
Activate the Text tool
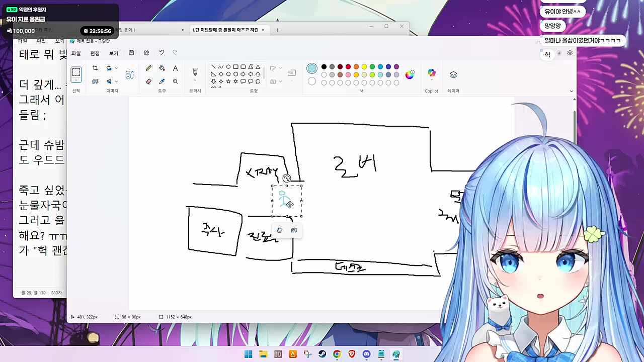point(175,68)
